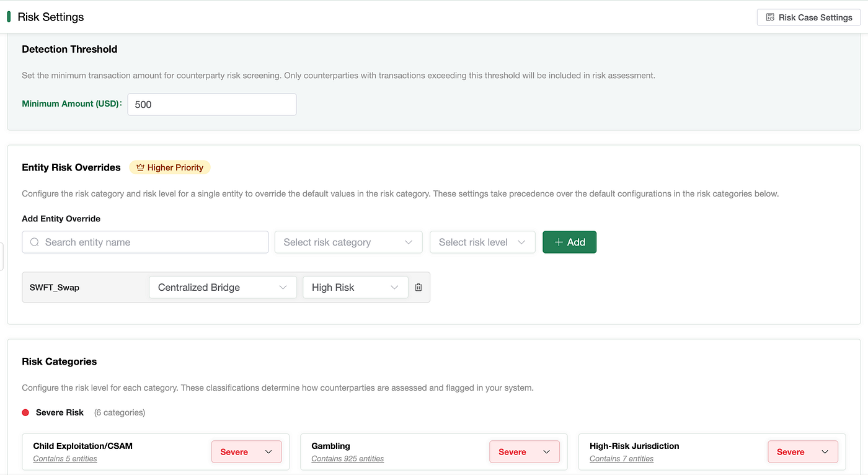
Task: Click the SWFT_Swap entity name
Action: [55, 288]
